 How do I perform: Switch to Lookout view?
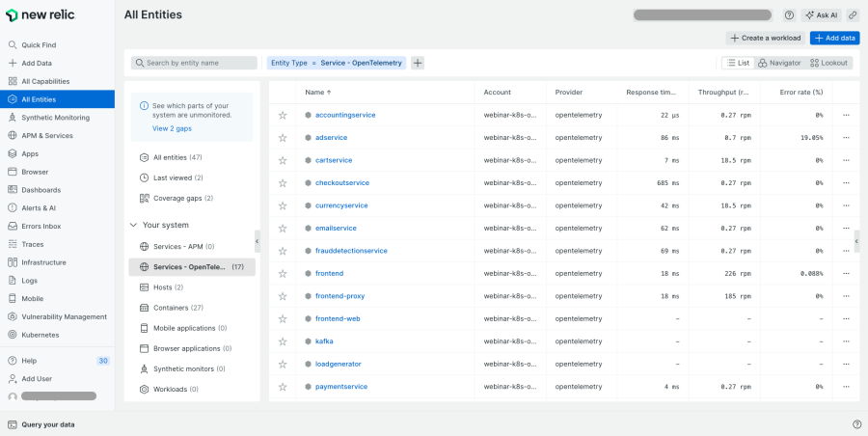click(828, 63)
